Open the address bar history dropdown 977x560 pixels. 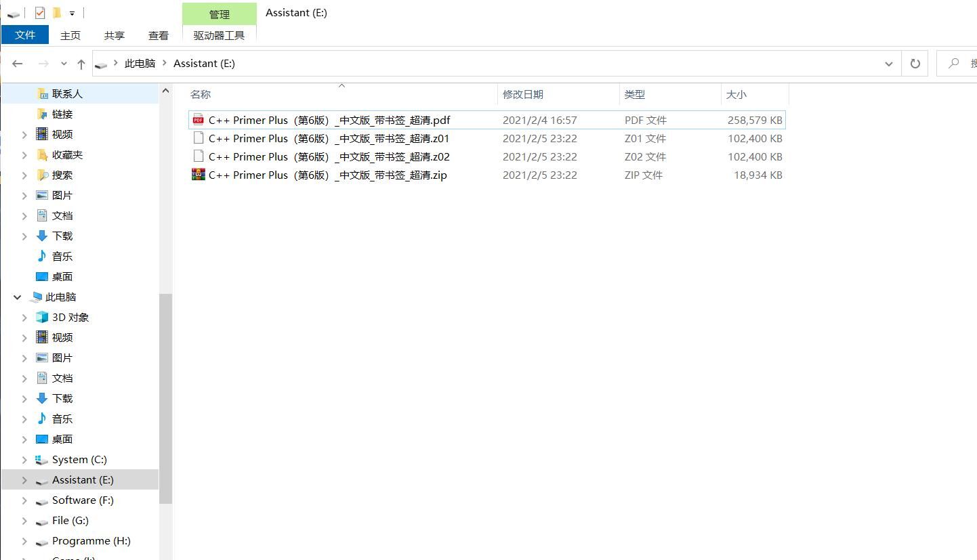click(888, 64)
